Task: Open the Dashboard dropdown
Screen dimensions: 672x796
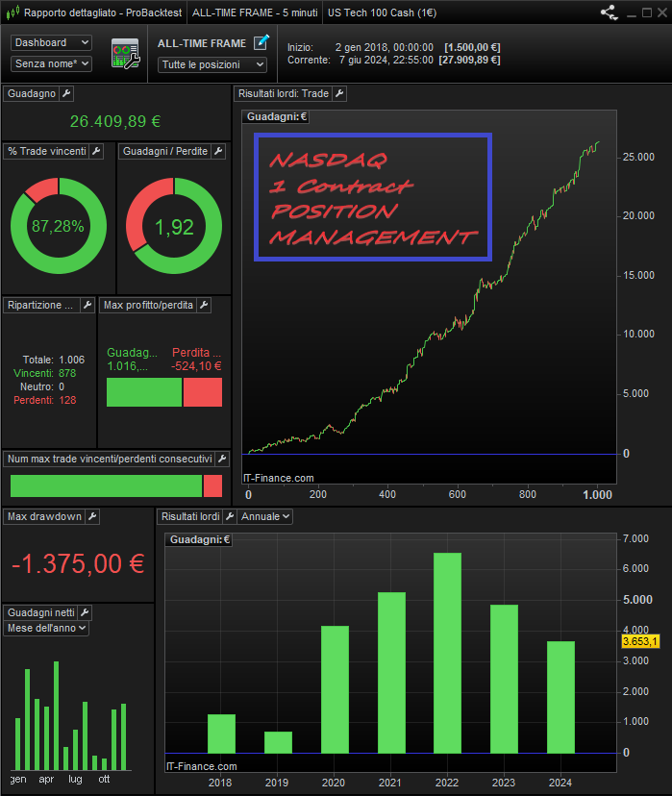Action: (51, 42)
